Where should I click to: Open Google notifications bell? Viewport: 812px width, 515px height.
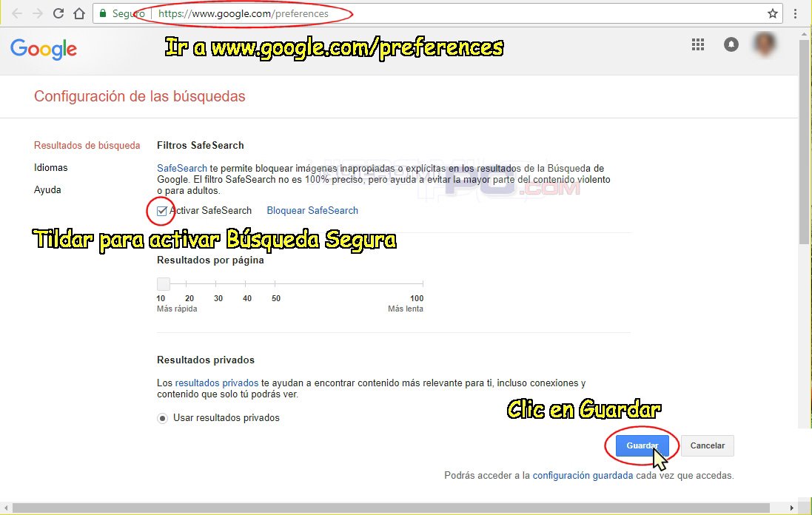pyautogui.click(x=731, y=44)
